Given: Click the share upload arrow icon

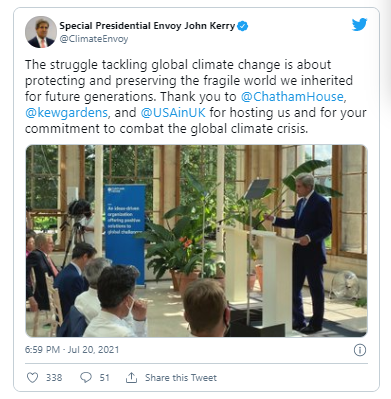Looking at the screenshot, I should click(131, 378).
